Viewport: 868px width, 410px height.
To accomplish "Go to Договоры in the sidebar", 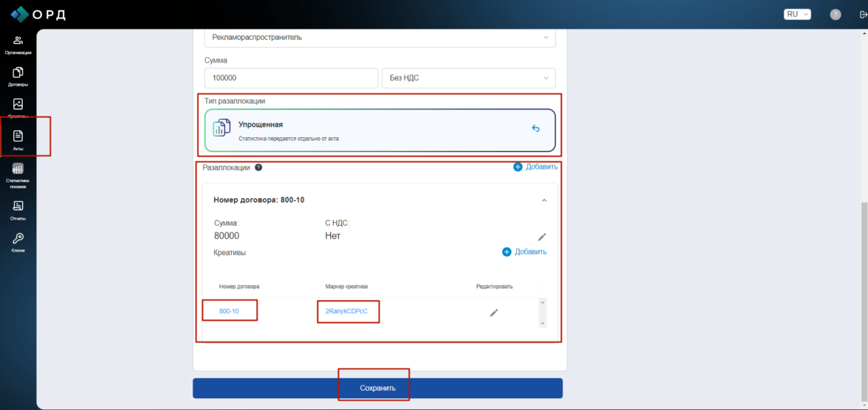I will 18,76.
